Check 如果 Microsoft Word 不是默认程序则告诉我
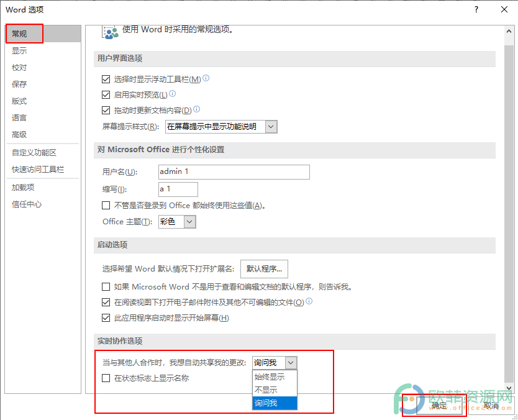 click(106, 287)
